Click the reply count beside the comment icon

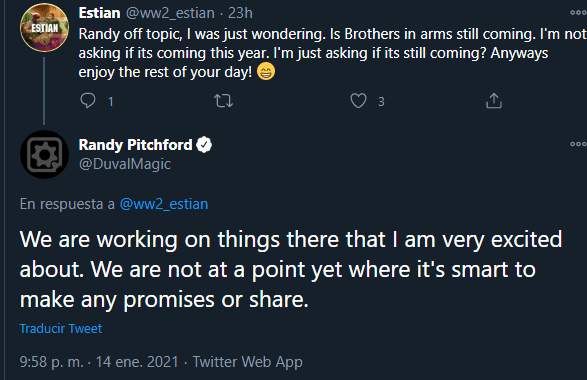[111, 101]
